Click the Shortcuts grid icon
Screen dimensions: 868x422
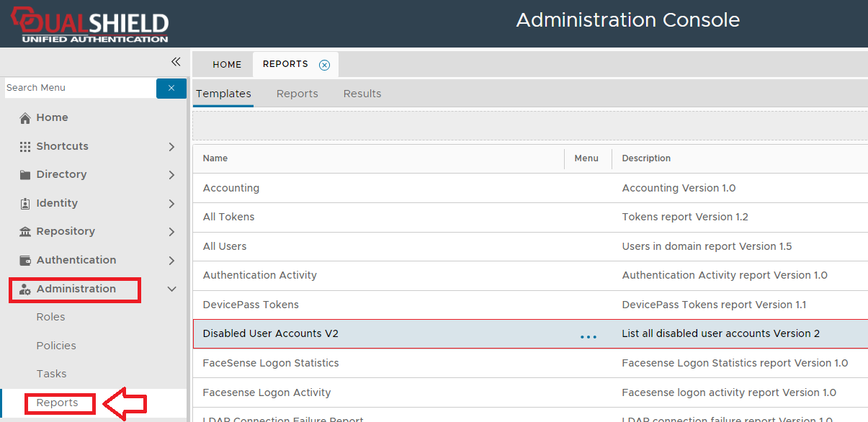coord(25,146)
